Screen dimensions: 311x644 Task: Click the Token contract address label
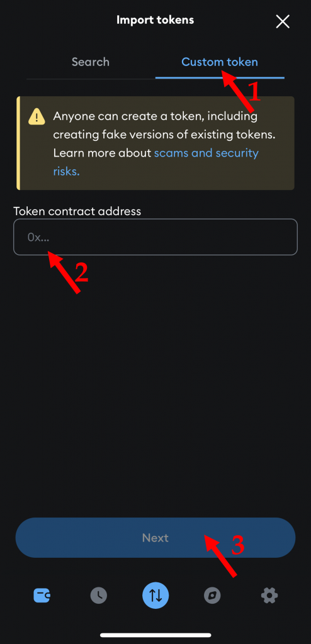[77, 211]
